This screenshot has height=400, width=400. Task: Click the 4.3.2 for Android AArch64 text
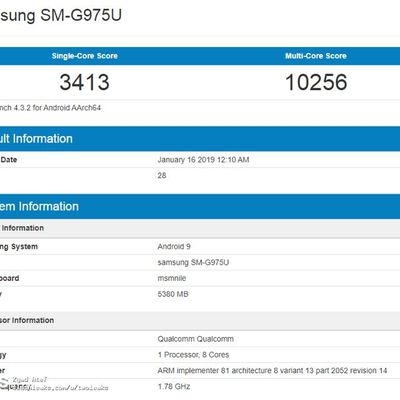[57, 108]
